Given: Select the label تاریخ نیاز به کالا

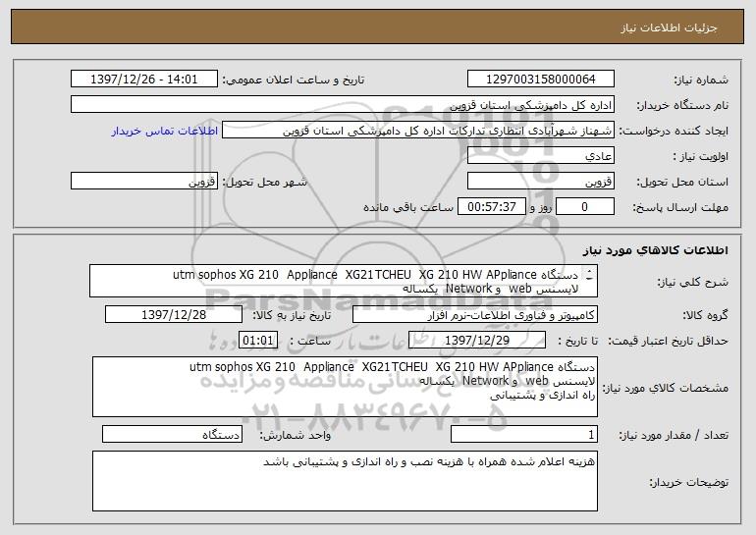Looking at the screenshot, I should pos(292,316).
